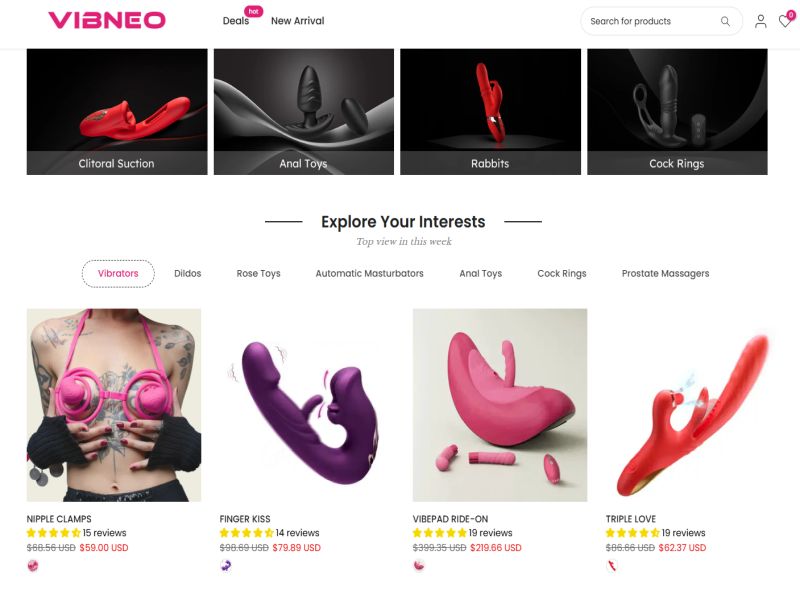This screenshot has width=800, height=600.
Task: Open the wishlist heart icon
Action: click(785, 21)
